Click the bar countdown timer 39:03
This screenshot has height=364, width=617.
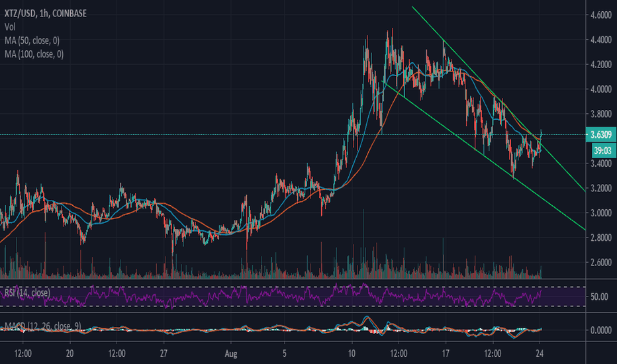coord(602,150)
